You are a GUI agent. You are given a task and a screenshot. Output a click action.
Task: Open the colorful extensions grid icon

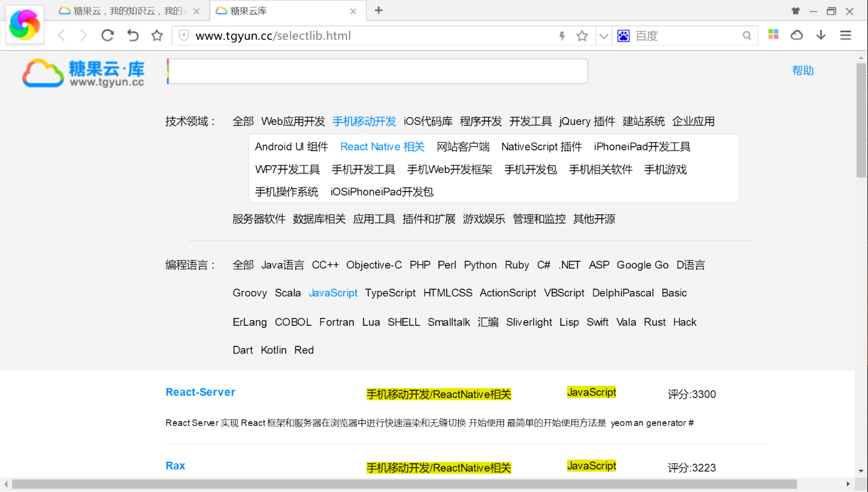[773, 34]
